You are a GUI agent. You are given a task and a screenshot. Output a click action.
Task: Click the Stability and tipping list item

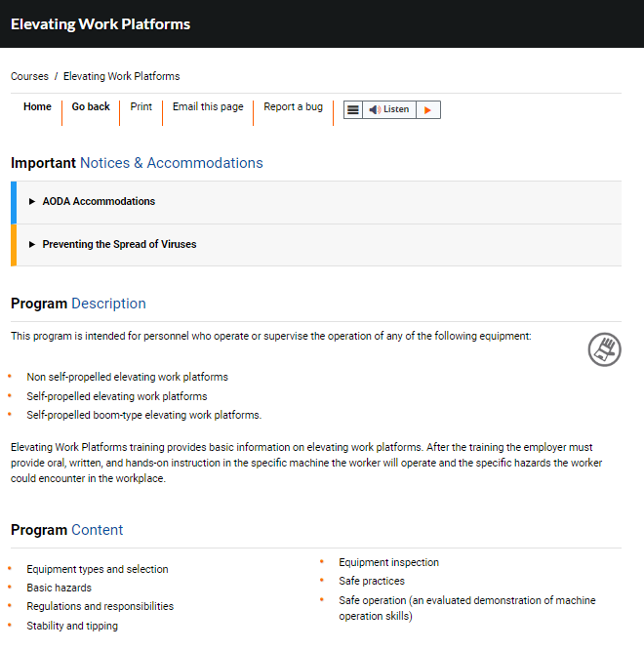tap(72, 626)
